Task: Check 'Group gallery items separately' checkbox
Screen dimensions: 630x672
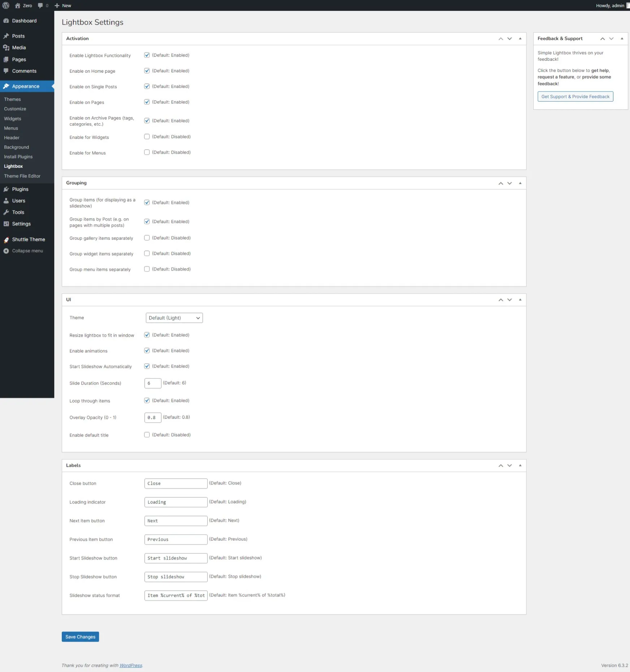Action: click(147, 238)
